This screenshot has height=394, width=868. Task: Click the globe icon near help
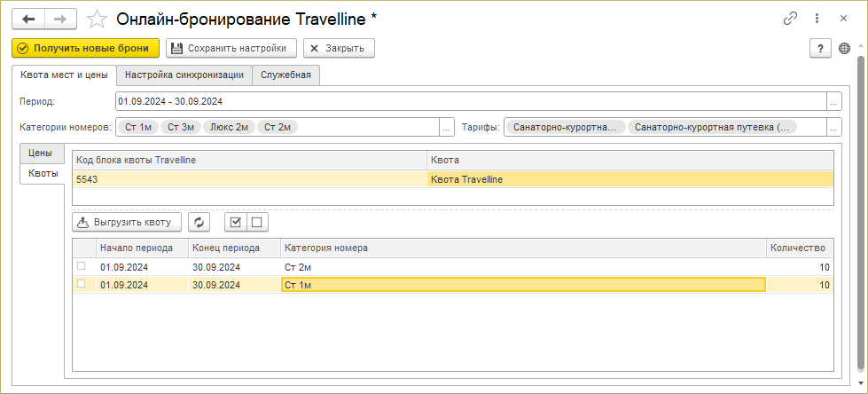coord(844,49)
